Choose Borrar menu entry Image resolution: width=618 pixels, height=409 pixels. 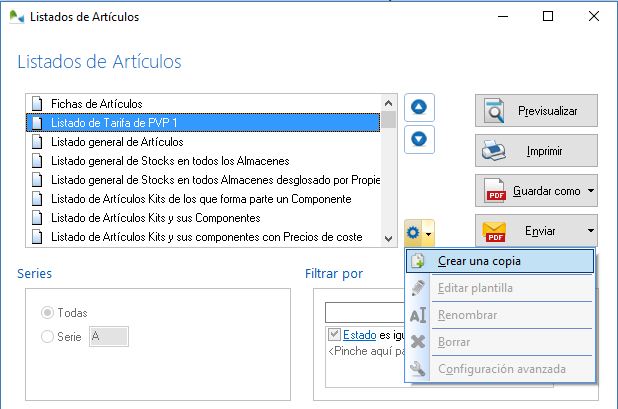(500, 342)
